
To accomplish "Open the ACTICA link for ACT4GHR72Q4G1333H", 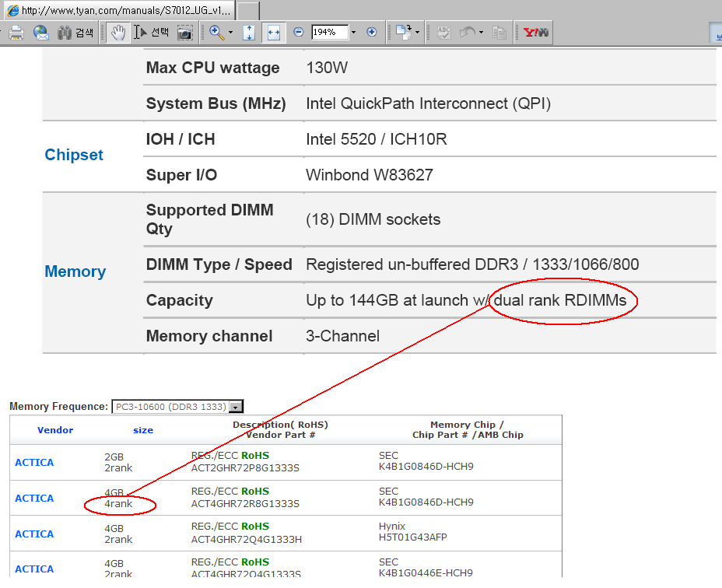I will click(34, 534).
